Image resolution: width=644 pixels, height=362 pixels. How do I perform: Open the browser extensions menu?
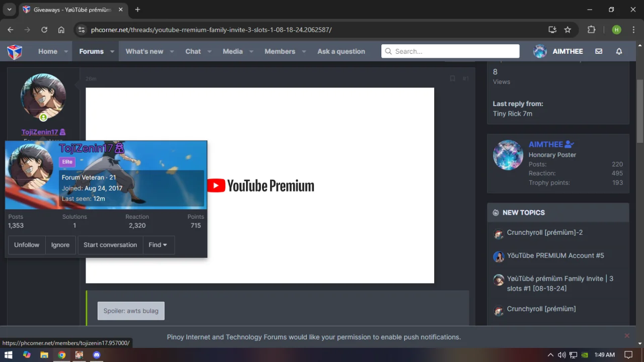(592, 30)
